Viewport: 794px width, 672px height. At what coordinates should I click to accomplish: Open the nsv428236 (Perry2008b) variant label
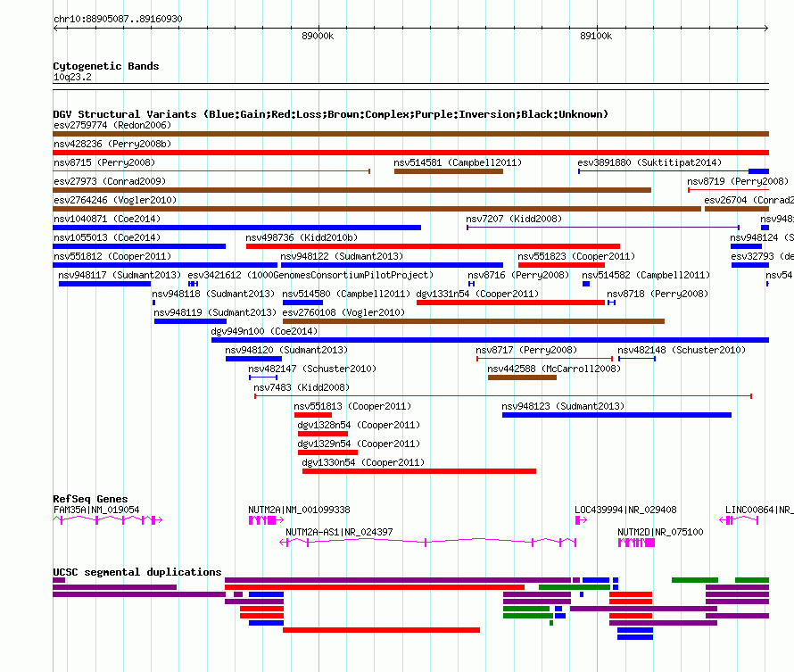tap(112, 144)
